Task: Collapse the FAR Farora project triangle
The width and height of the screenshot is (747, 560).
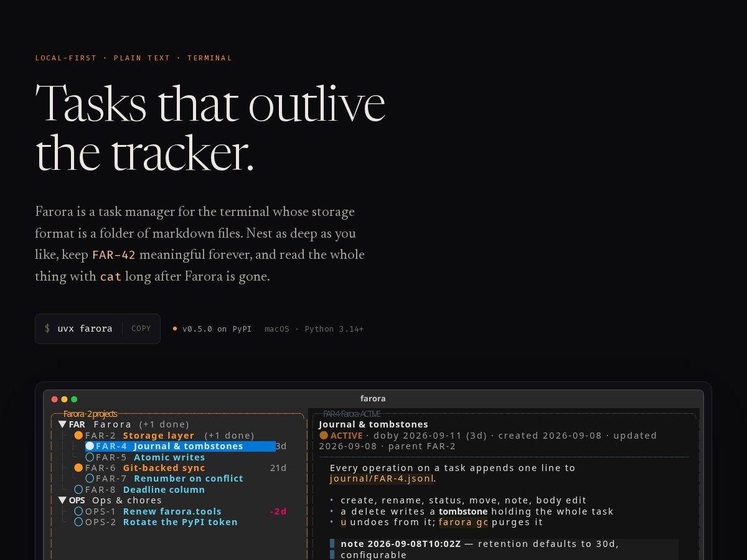Action: pos(62,424)
